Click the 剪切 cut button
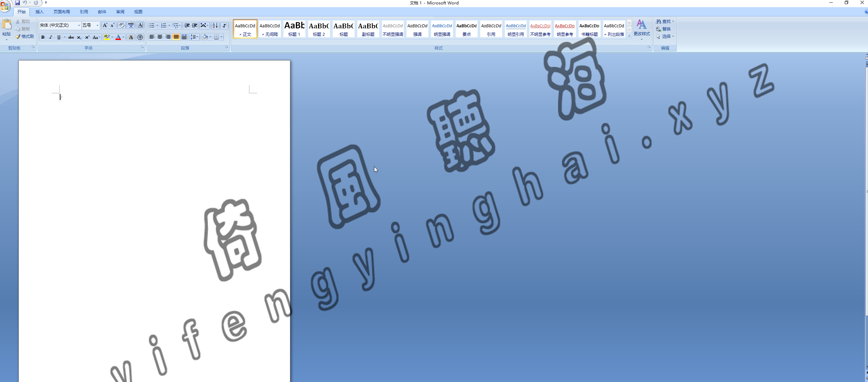868x382 pixels. click(x=23, y=22)
